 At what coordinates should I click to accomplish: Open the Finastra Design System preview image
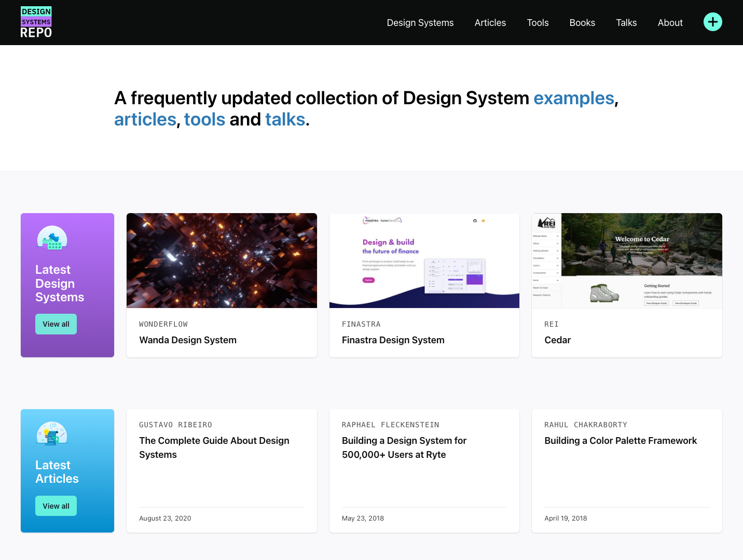(x=424, y=260)
